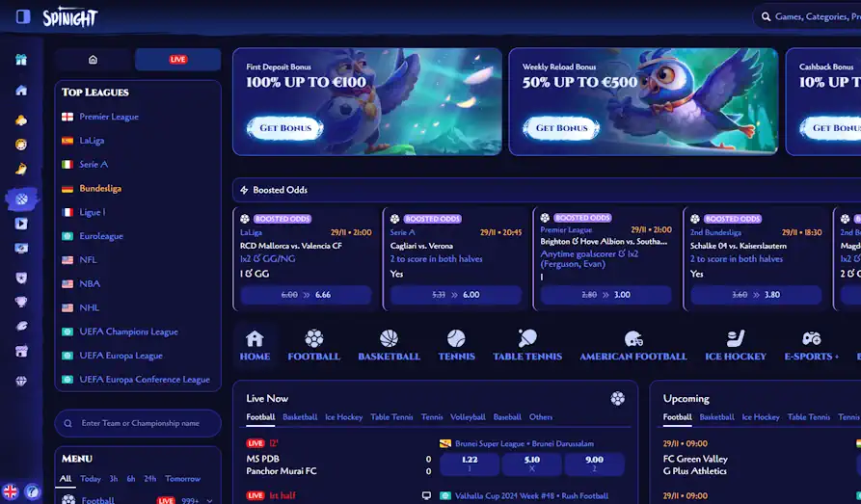861x504 pixels.
Task: Choose the Table Tennis category icon
Action: [x=527, y=345]
